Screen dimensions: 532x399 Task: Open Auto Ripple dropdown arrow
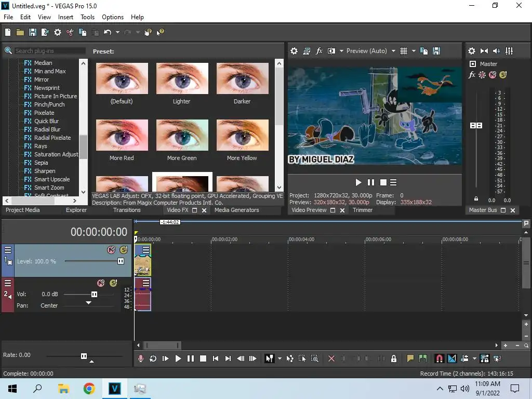(x=474, y=358)
